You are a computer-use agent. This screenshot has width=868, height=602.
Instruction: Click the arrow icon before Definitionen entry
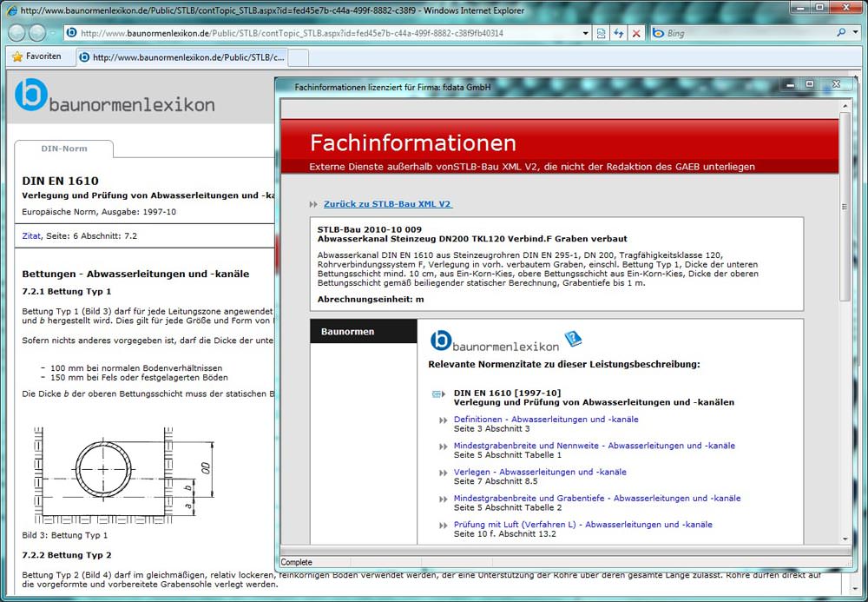tap(443, 420)
